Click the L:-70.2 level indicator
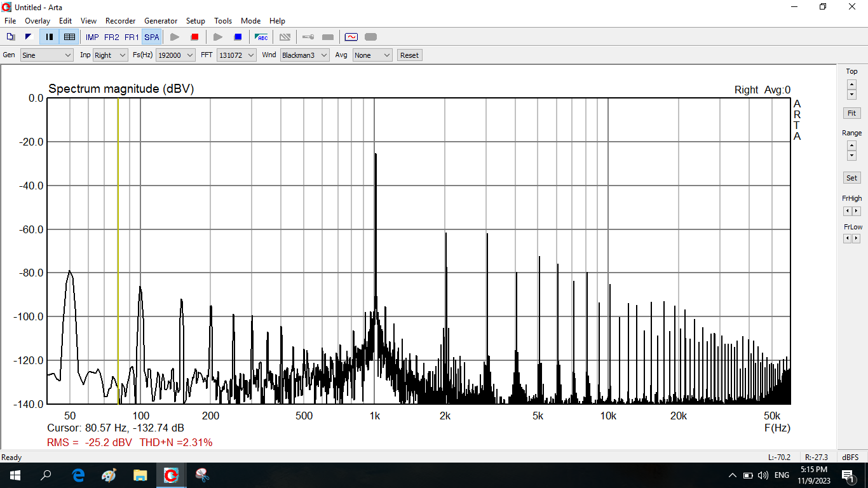 coord(779,457)
